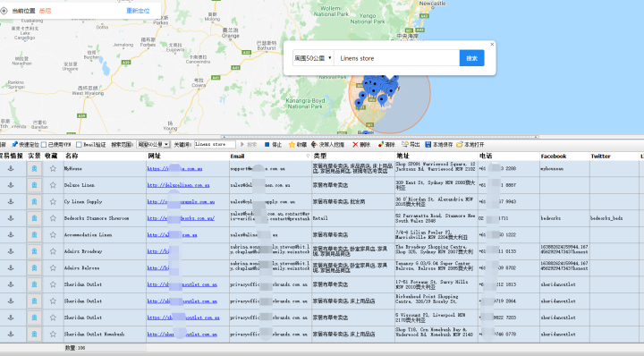Open local file with 本地打开 folder icon
The image size is (644, 356).
[460, 145]
